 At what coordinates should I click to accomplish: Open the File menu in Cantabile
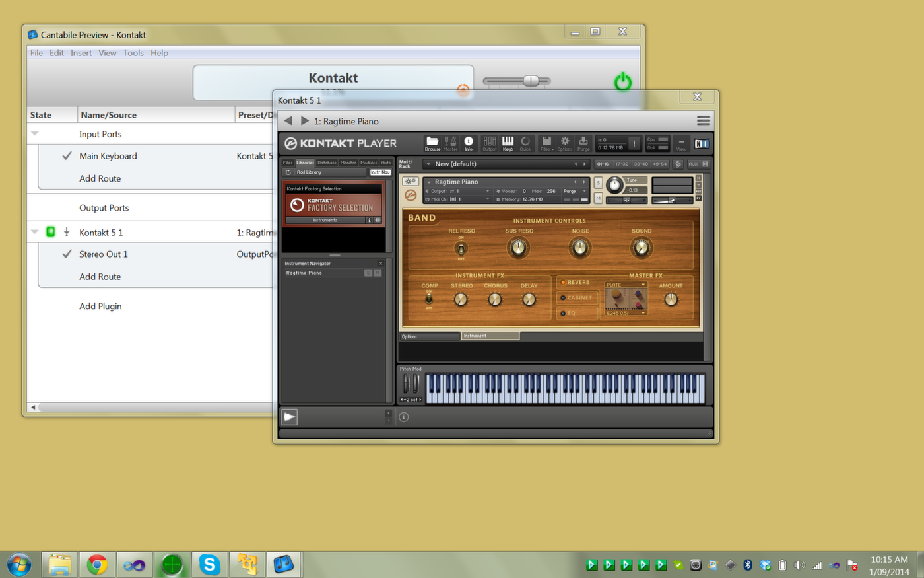click(x=36, y=53)
